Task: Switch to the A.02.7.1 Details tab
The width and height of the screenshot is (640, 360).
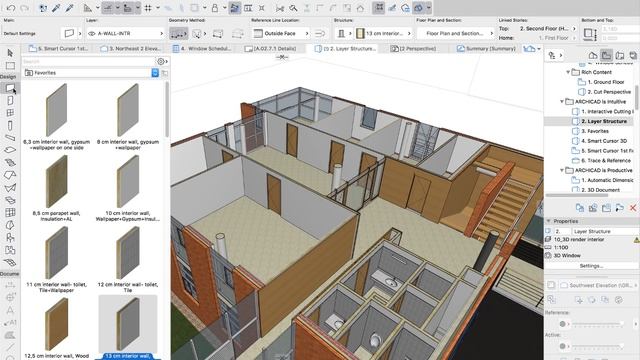Action: [270, 49]
